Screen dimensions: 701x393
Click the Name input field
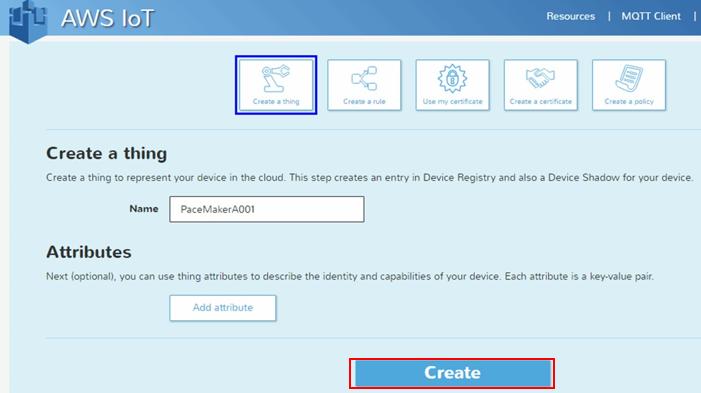[x=267, y=209]
